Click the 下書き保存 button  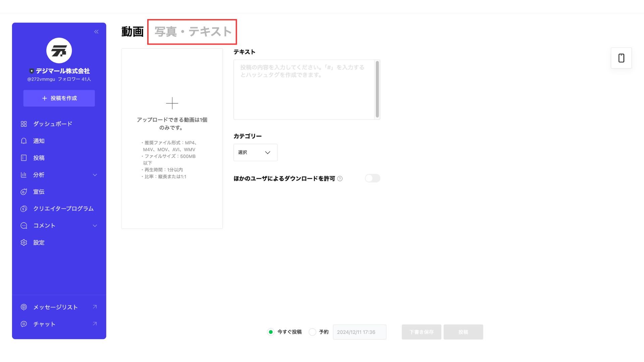point(421,332)
